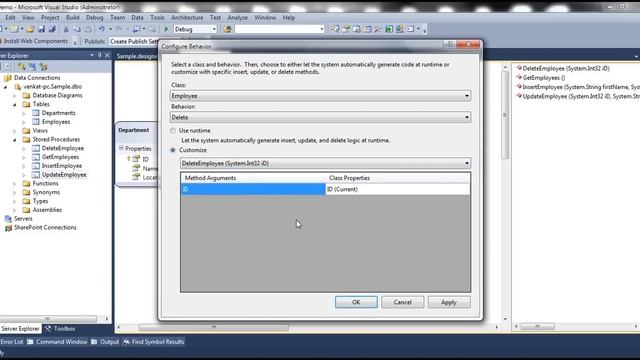This screenshot has height=360, width=640.
Task: Click the green Start Debugging arrow
Action: 166,29
